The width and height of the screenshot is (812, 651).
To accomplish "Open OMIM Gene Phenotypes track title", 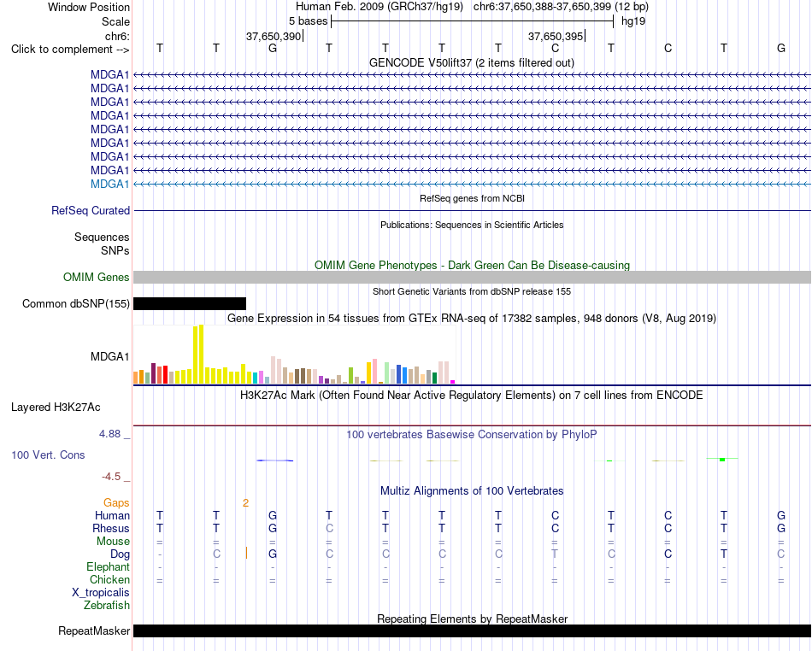I will point(472,265).
